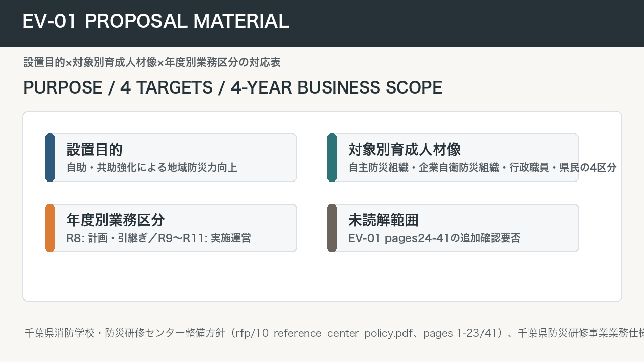Click text 自助・共助強化による地域防災力向上
The height and width of the screenshot is (362, 644).
tap(152, 168)
